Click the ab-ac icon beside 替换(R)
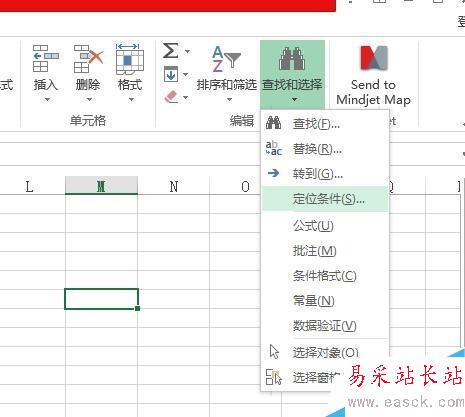The width and height of the screenshot is (465, 417). (274, 148)
